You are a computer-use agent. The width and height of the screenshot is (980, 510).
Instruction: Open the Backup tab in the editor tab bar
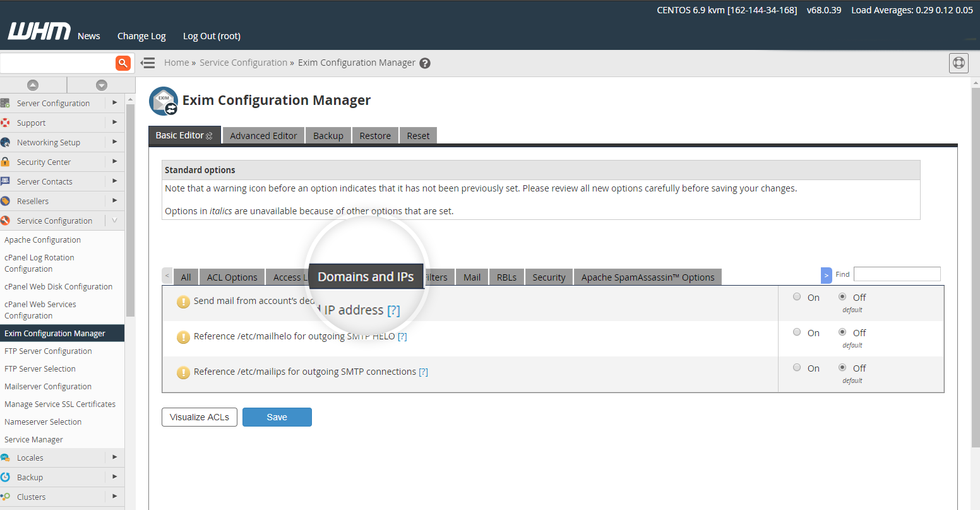point(328,135)
